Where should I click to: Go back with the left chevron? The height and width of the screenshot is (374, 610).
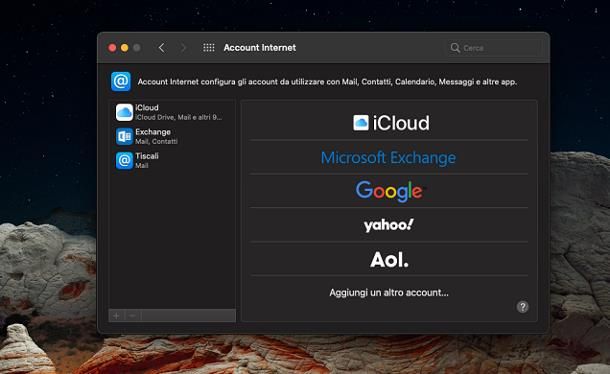click(x=161, y=48)
